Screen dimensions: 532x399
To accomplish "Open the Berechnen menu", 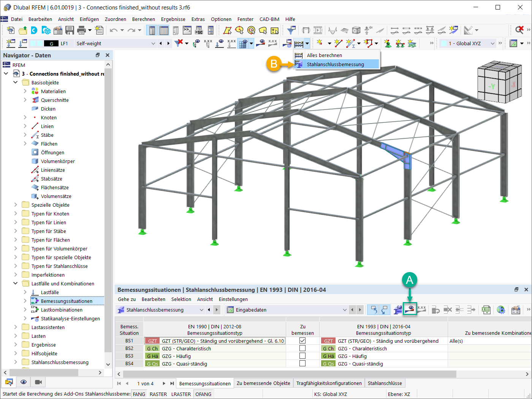I will [x=144, y=19].
